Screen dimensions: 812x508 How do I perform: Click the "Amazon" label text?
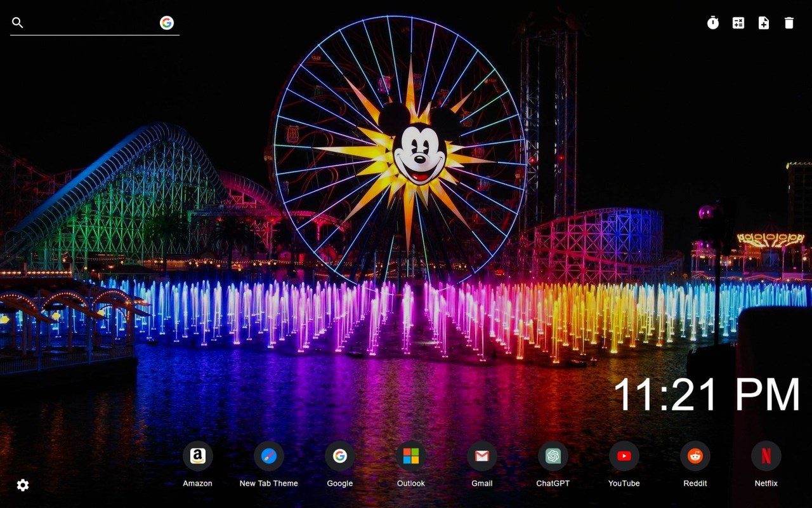pos(198,483)
